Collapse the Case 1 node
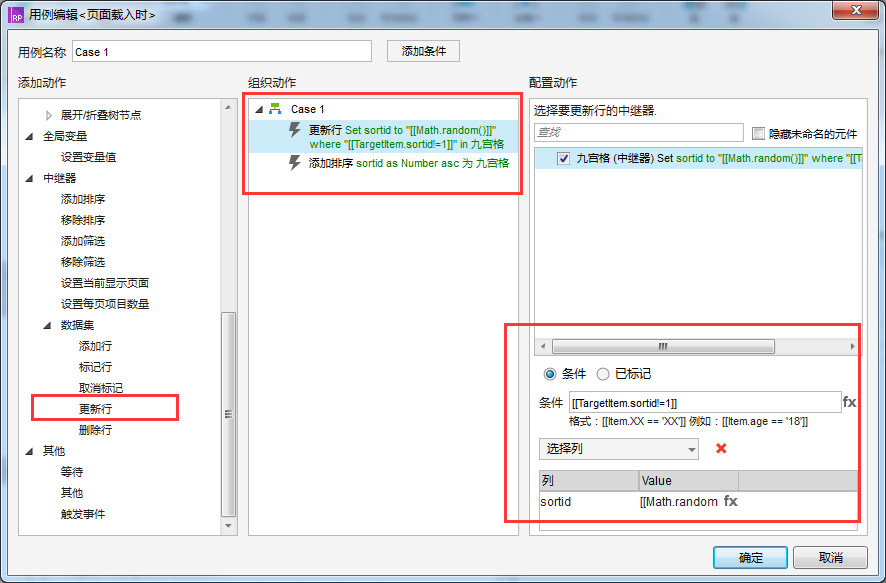 (259, 109)
